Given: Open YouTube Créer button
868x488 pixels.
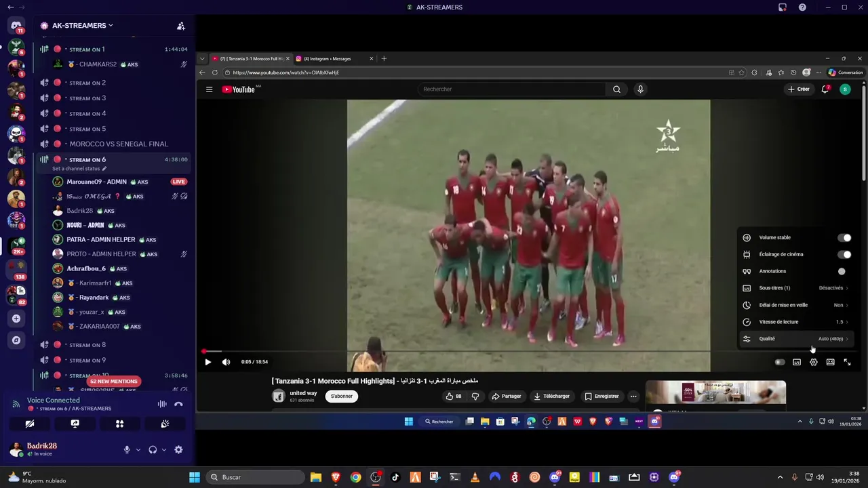Looking at the screenshot, I should click(798, 89).
